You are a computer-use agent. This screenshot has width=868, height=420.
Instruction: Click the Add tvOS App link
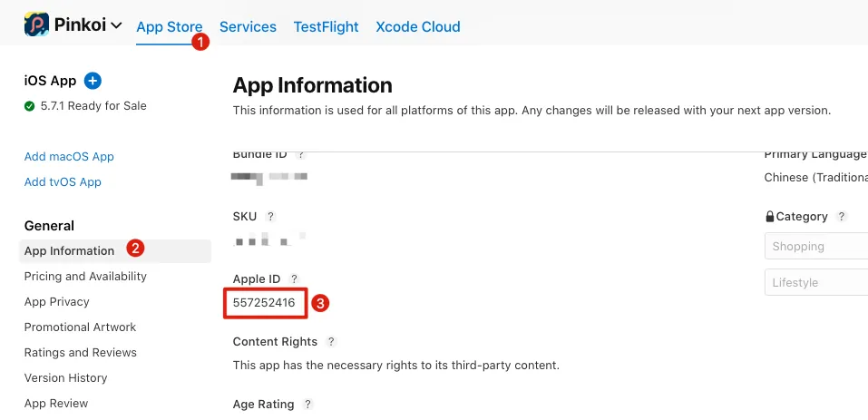click(63, 181)
